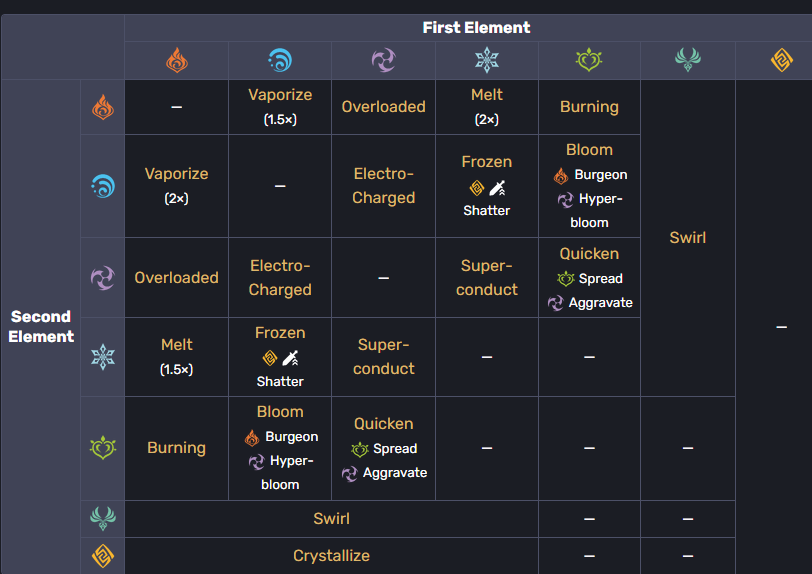The width and height of the screenshot is (812, 574).
Task: Click the Electro icon in the First Element header row
Action: (383, 61)
